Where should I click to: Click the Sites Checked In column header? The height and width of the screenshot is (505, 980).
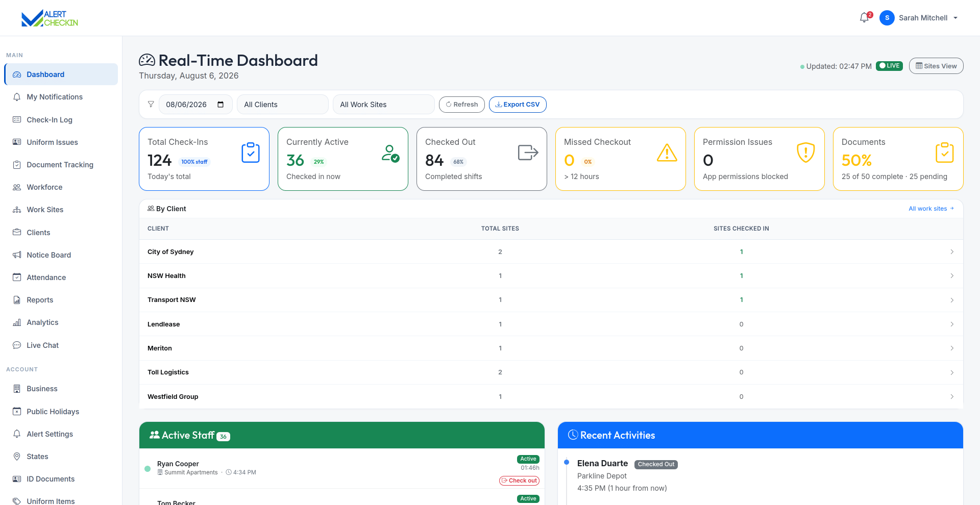(x=741, y=229)
